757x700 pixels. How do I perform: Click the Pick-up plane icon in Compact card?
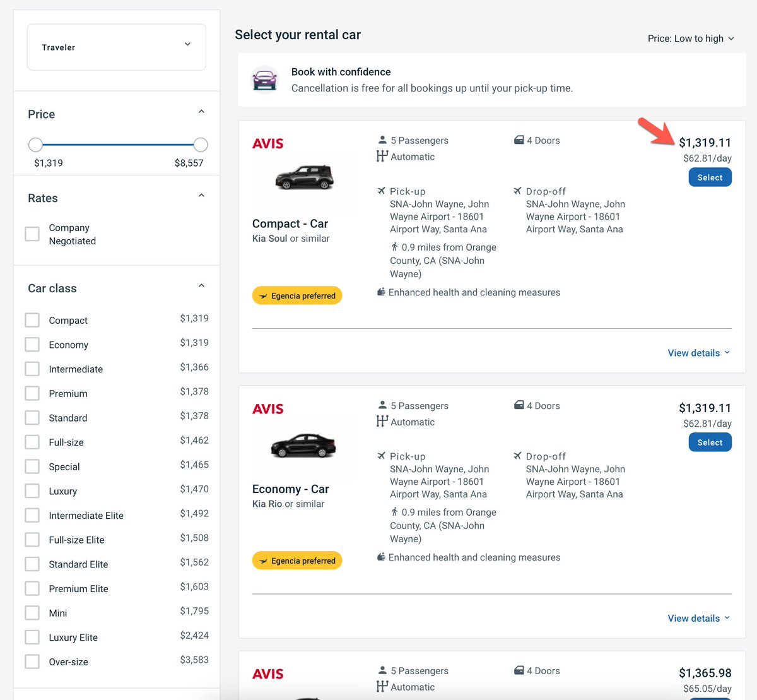tap(381, 191)
